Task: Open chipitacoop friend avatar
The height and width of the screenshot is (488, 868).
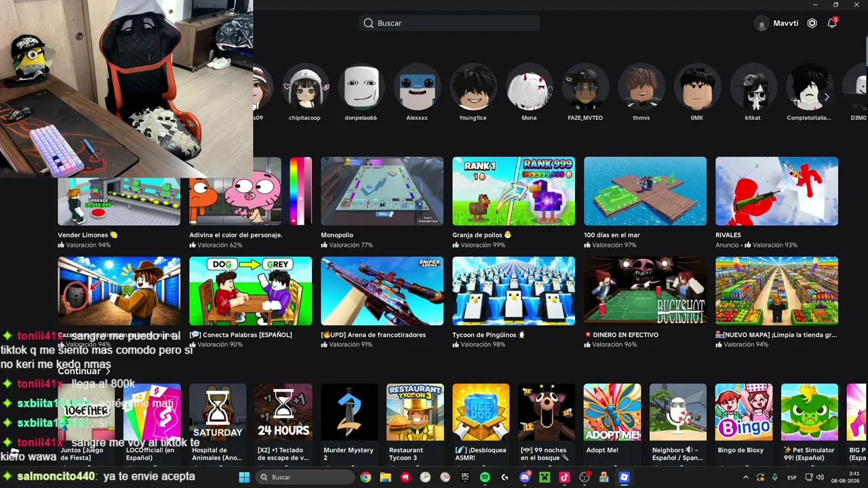Action: [x=305, y=86]
